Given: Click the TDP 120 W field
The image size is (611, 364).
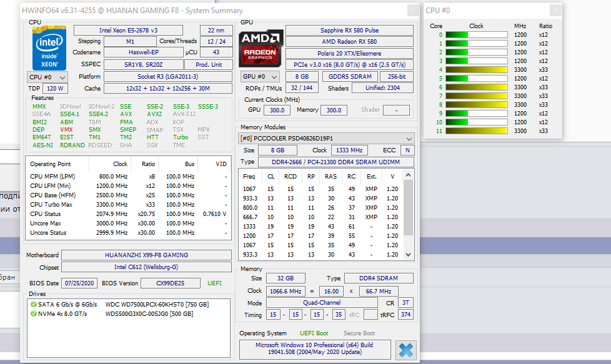Looking at the screenshot, I should pos(55,89).
